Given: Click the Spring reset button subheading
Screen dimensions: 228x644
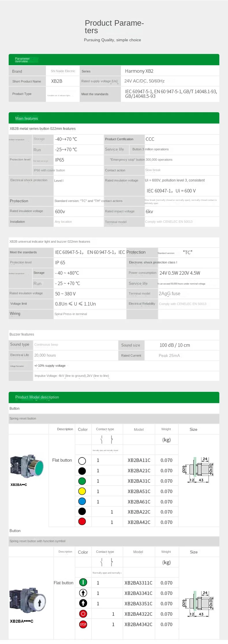Looking at the screenshot, I should point(23,418).
